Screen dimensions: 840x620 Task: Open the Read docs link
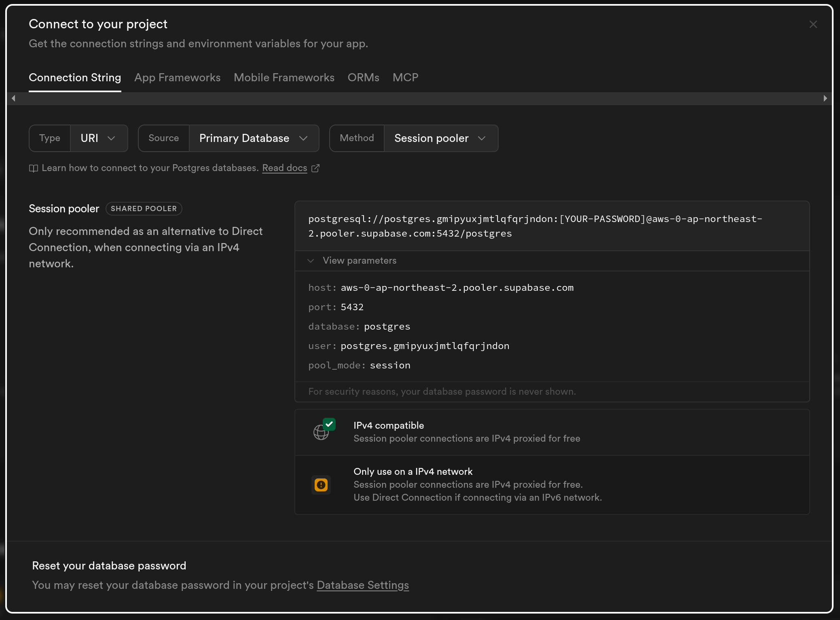[x=285, y=168]
